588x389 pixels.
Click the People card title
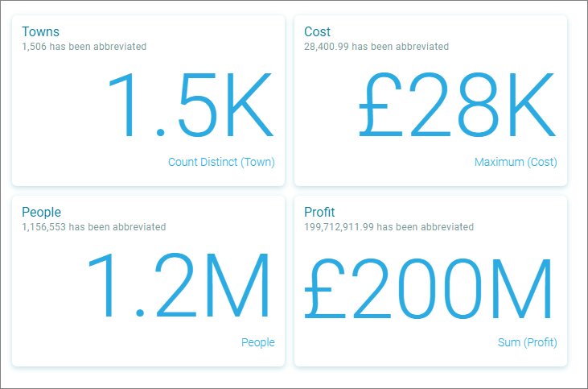pyautogui.click(x=41, y=212)
